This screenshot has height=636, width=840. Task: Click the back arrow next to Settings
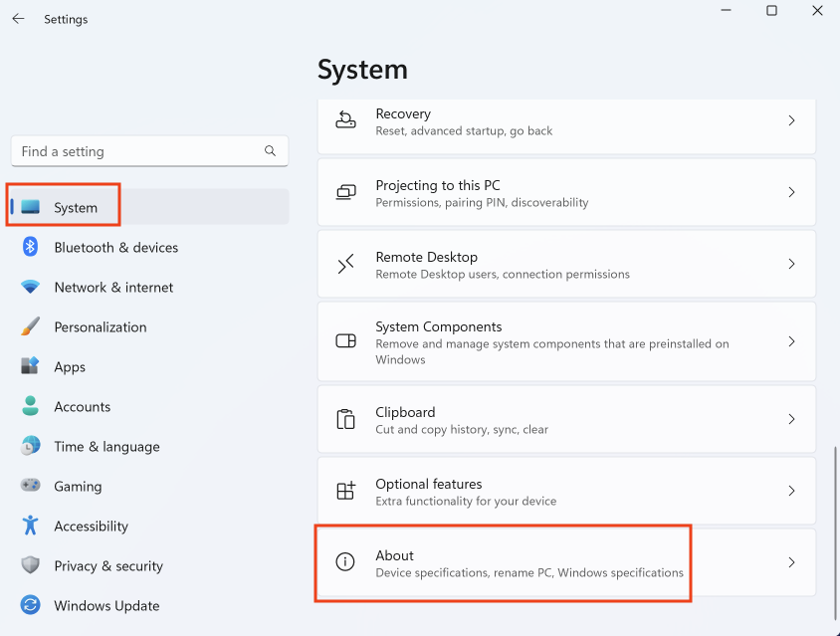18,19
